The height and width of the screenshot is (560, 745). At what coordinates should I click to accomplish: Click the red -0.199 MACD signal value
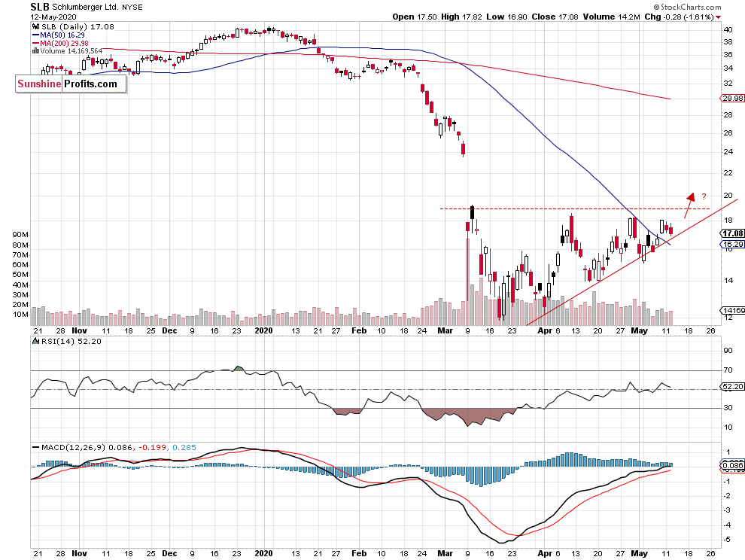pos(152,447)
